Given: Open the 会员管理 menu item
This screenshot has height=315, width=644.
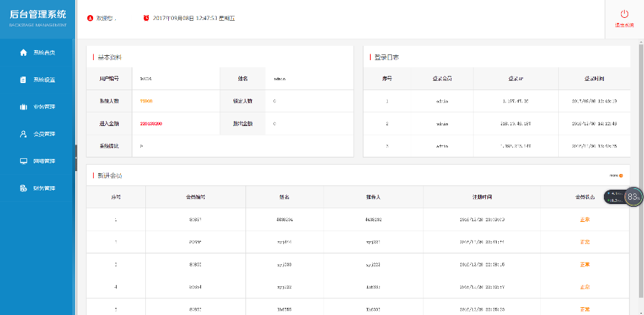Looking at the screenshot, I should tap(44, 134).
